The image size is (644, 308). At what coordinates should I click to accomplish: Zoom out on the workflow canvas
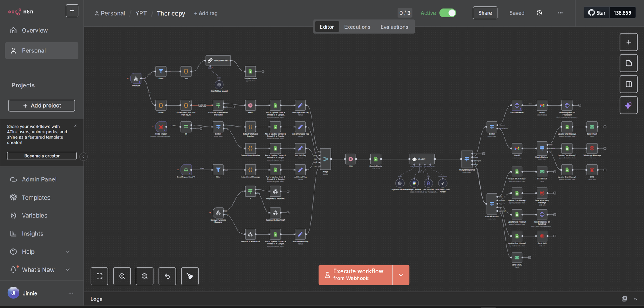pos(144,276)
